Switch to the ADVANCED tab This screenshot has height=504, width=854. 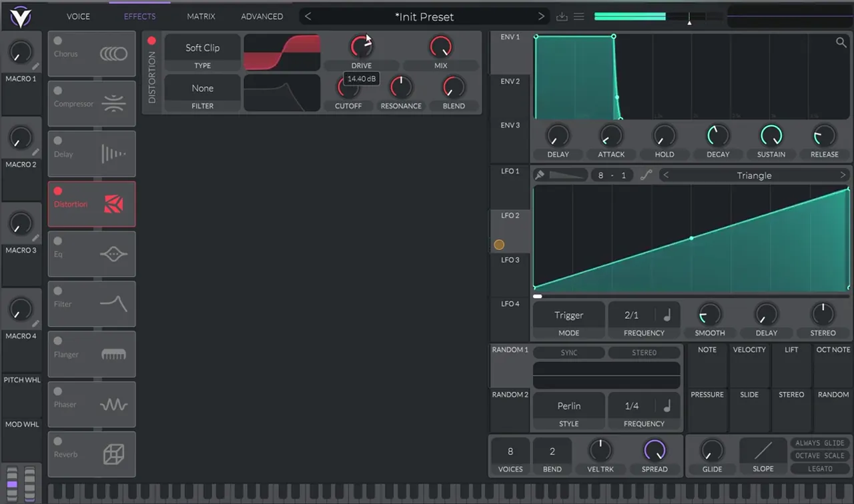tap(262, 16)
